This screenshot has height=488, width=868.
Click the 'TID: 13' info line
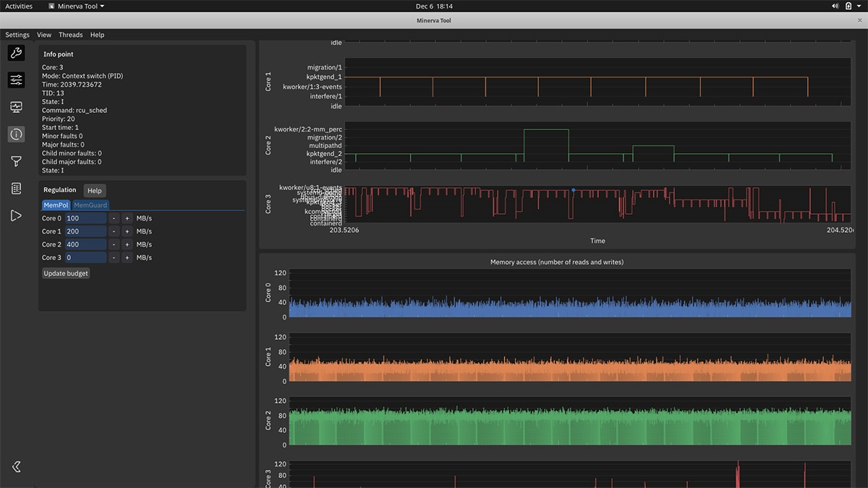pos(53,93)
